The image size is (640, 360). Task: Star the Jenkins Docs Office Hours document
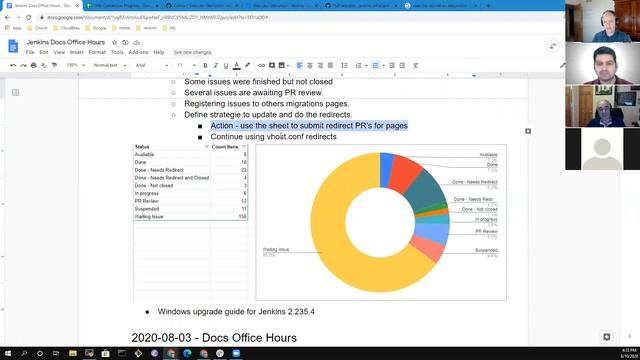coord(115,42)
